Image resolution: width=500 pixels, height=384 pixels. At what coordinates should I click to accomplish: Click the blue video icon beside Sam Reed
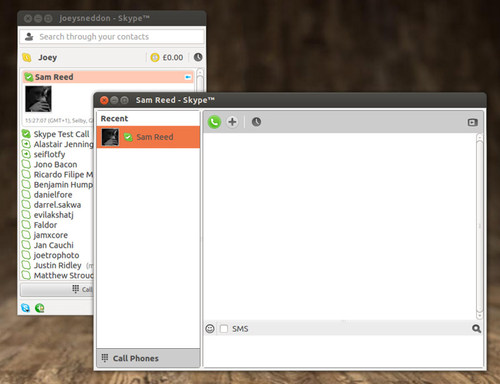coord(188,77)
